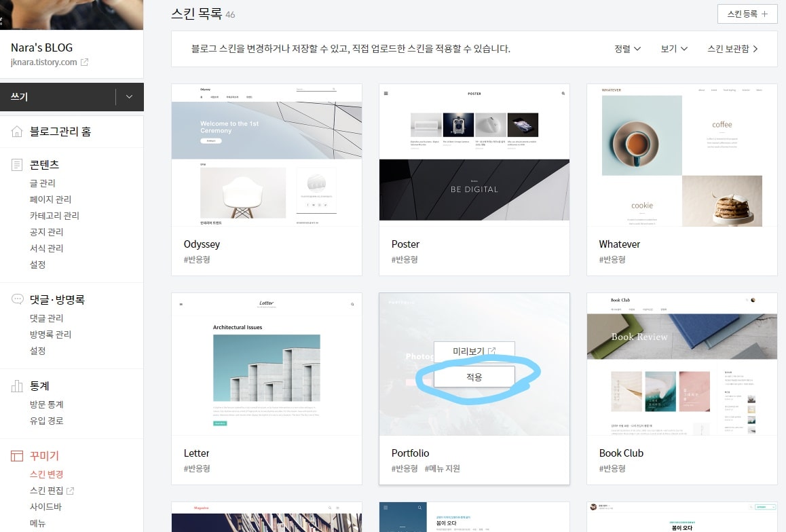Click #반응형 tag under Book Club
The height and width of the screenshot is (532, 786).
[x=612, y=468]
